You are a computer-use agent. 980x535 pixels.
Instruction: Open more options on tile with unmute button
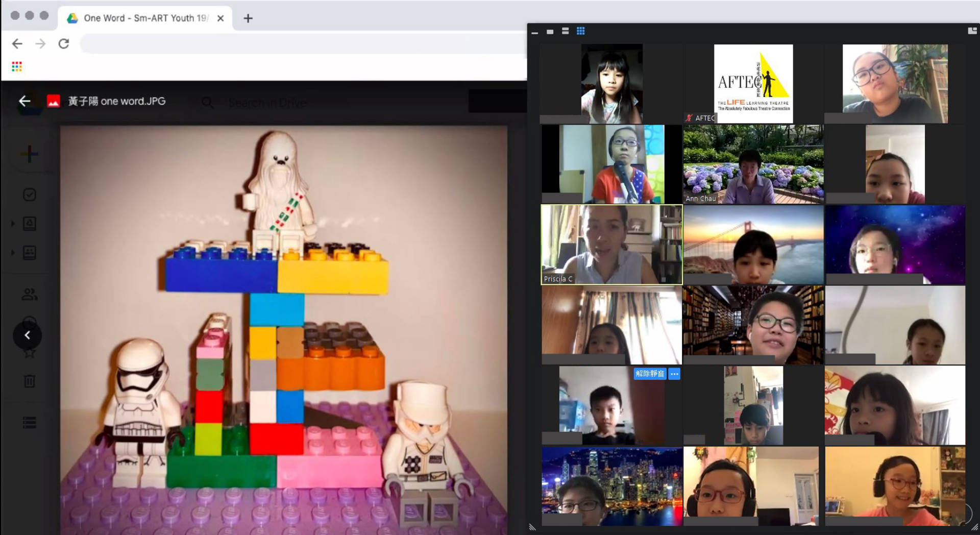(674, 374)
